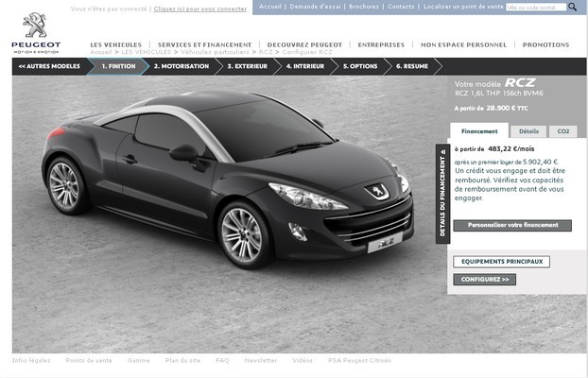Click EQUIPEMENTS PRINCIPAUX button
Image resolution: width=588 pixels, height=378 pixels.
tap(502, 262)
